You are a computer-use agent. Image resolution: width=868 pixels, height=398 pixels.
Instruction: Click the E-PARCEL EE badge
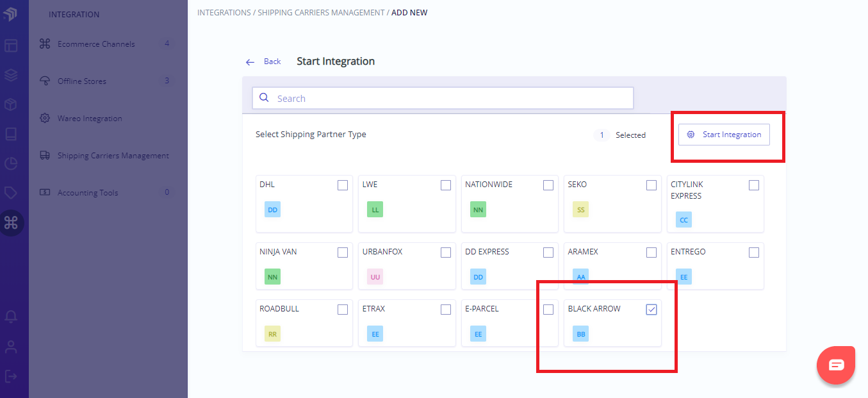(477, 334)
